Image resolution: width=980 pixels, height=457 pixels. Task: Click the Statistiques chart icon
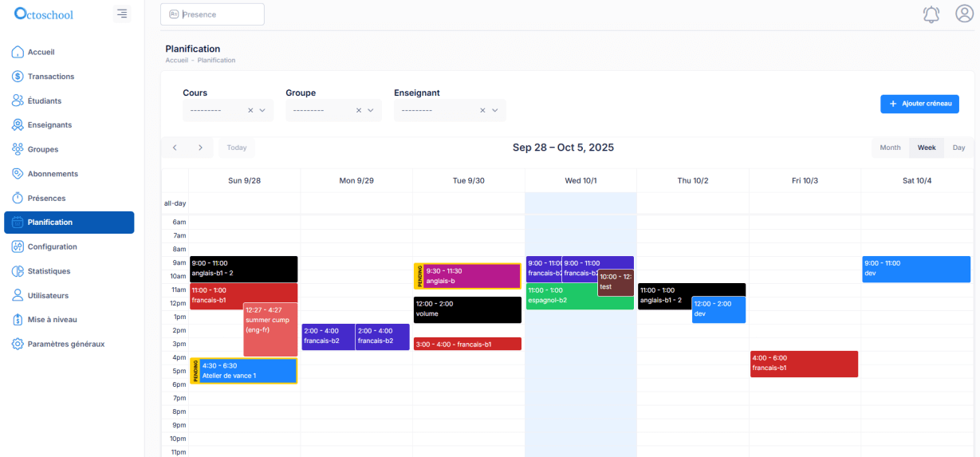(x=18, y=271)
